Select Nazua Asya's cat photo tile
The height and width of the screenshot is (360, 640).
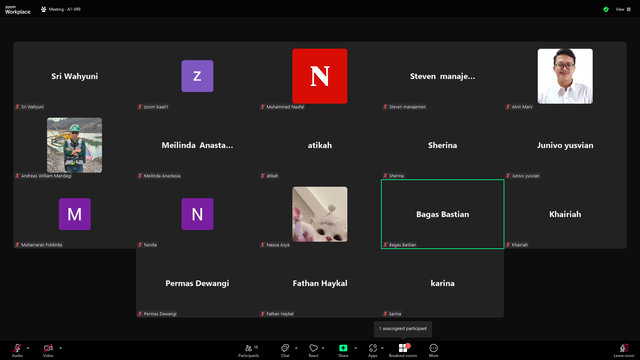320,214
